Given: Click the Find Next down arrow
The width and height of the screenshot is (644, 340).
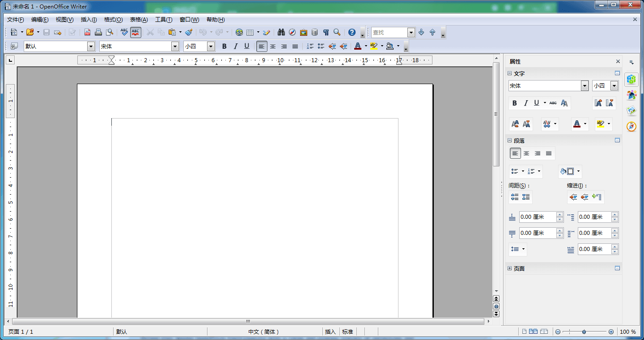Looking at the screenshot, I should 421,32.
